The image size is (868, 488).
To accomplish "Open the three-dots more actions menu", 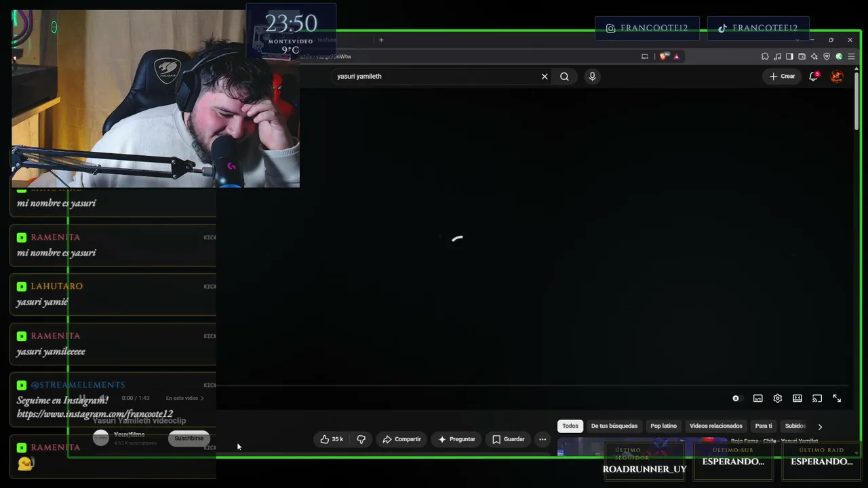I will coord(542,439).
